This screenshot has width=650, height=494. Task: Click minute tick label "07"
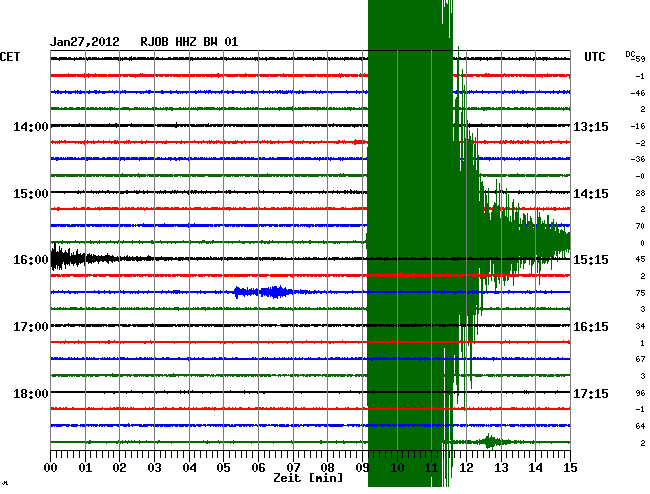[293, 468]
